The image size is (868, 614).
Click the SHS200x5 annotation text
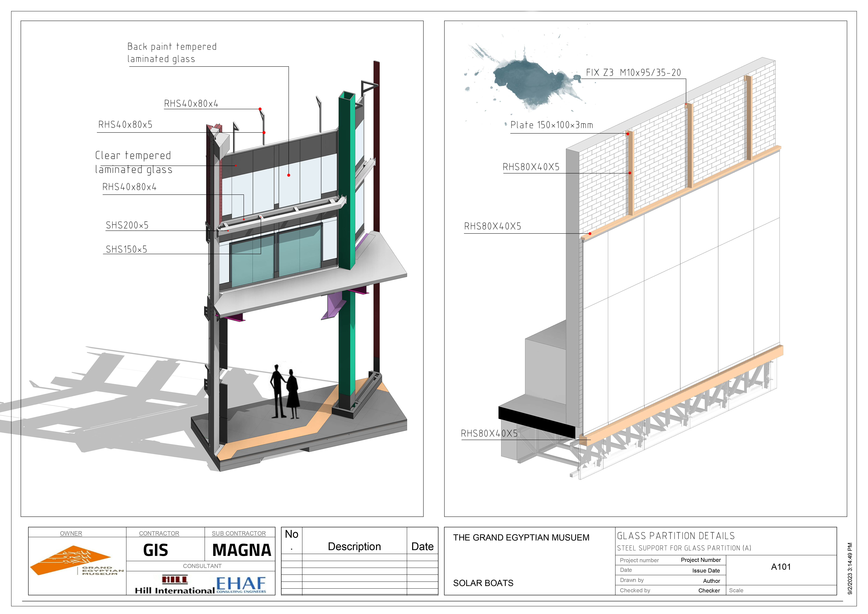pyautogui.click(x=127, y=225)
